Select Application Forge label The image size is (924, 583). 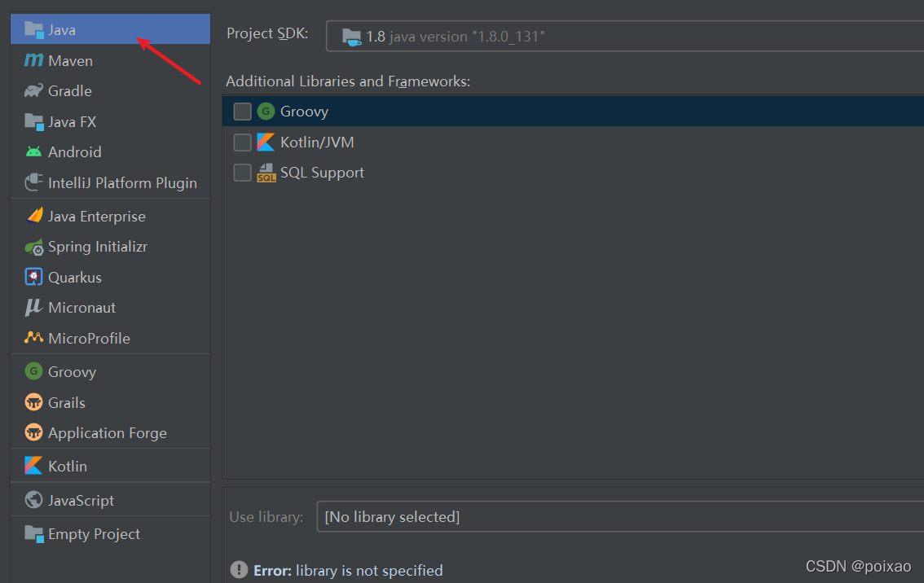point(108,433)
